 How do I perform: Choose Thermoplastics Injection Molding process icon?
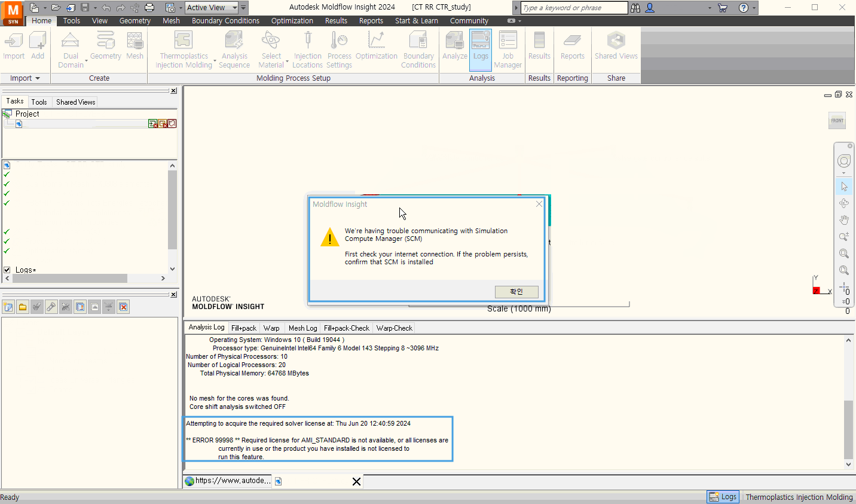(184, 50)
